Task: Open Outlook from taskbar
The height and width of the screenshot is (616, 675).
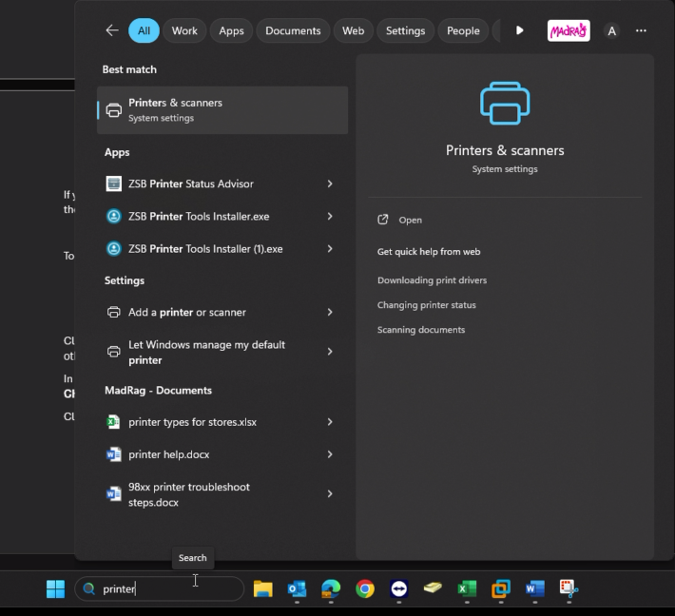Action: [297, 588]
